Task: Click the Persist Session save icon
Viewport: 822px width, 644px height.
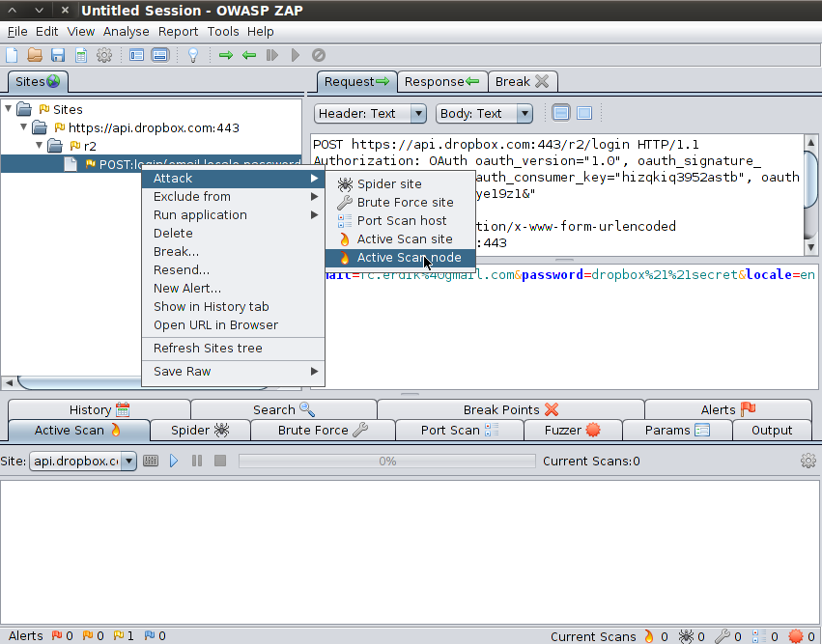Action: pos(58,55)
